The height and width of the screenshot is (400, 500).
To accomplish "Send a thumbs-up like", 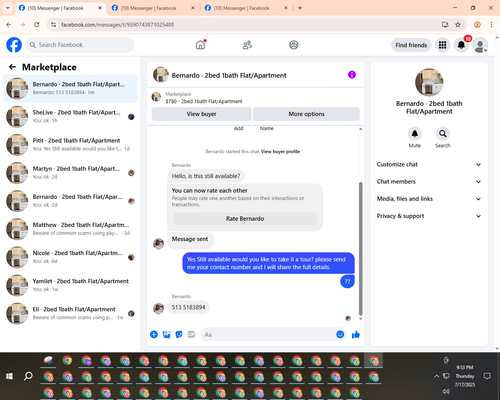I will pos(356,334).
